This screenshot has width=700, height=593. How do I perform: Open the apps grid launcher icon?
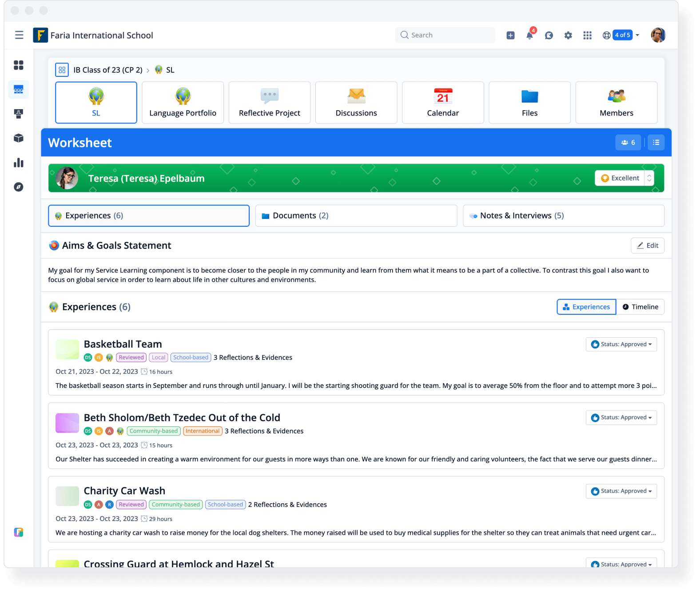point(587,36)
